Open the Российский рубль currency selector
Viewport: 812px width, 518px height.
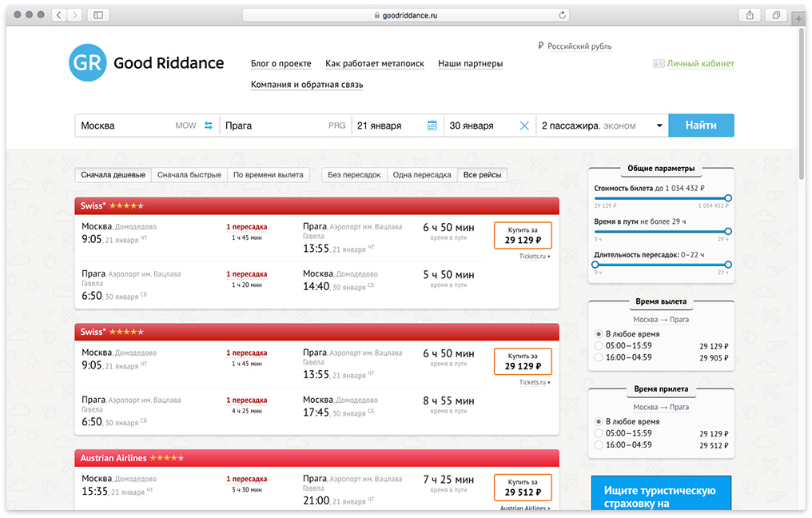(574, 46)
